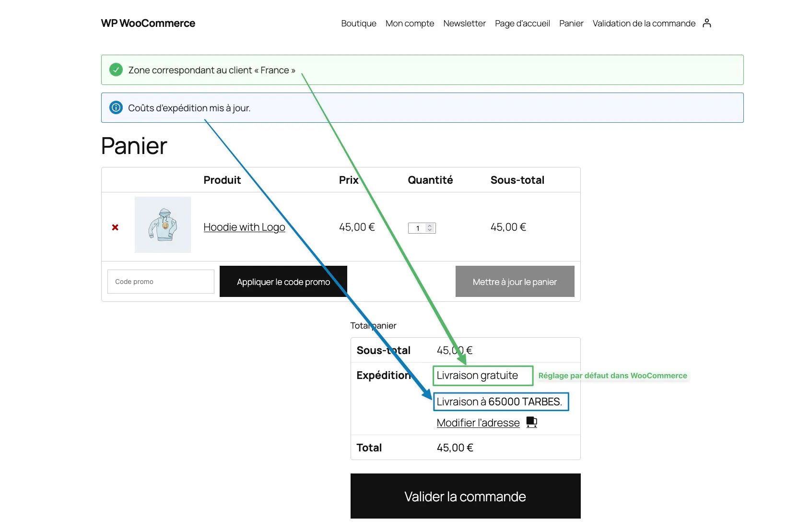Open the Hoodie with Logo product link

(244, 227)
